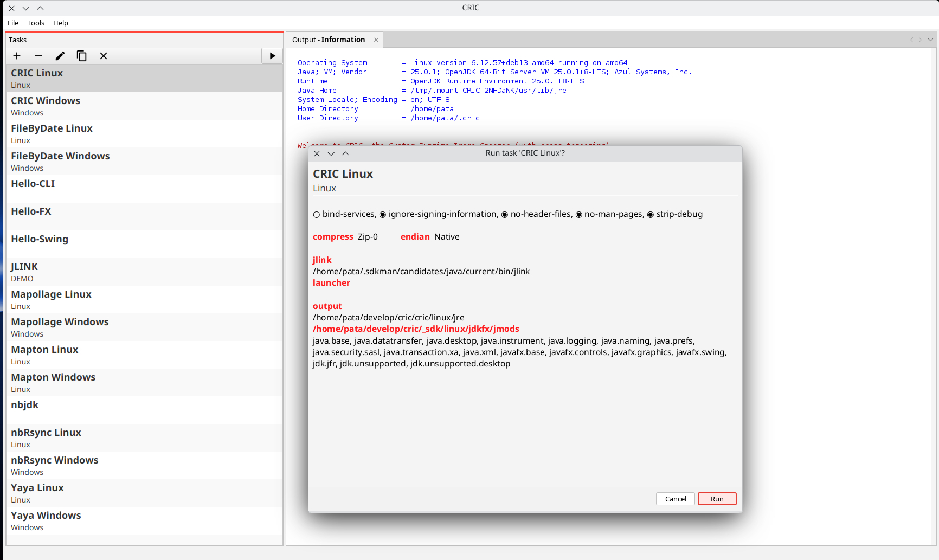Click the remove task minus icon
This screenshot has height=560, width=939.
tap(38, 56)
